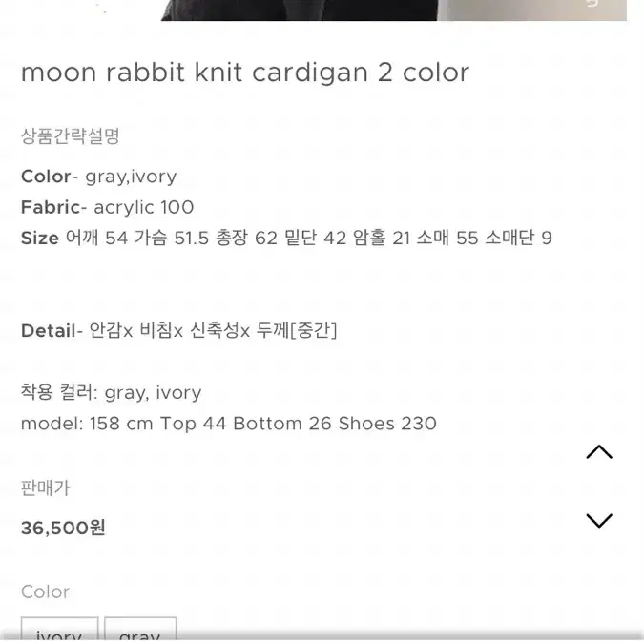
Task: Click the acrylic 100 fabric text
Action: (x=144, y=207)
